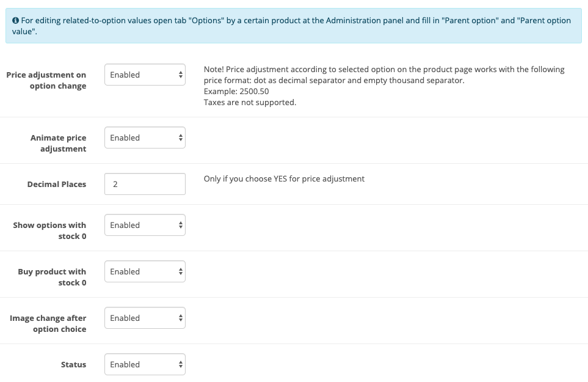Image resolution: width=588 pixels, height=382 pixels.
Task: Open the Price adjustment on option change dropdown
Action: [145, 75]
